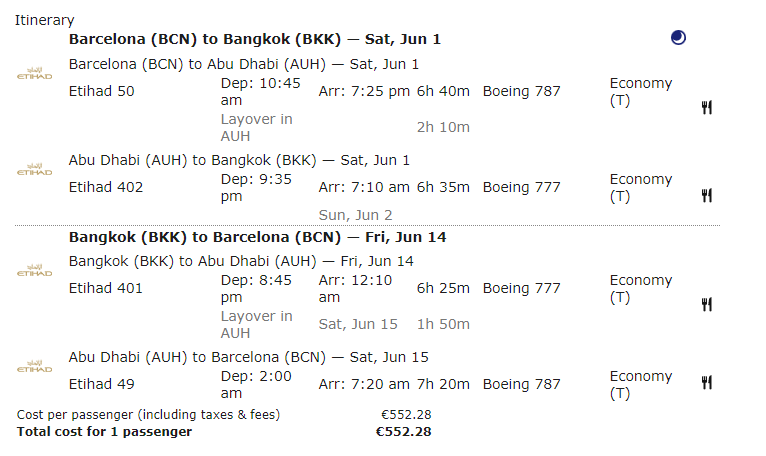Click the Etihad logo beside flight Etihad 49
Viewport: 766px width, 456px height.
pyautogui.click(x=35, y=367)
